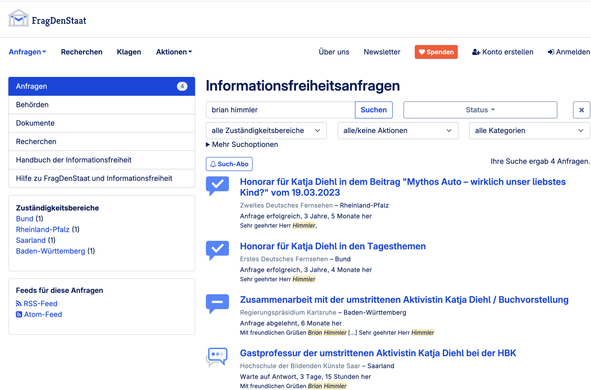Click Anmelden login link
Viewport: 591px width, 390px height.
569,52
